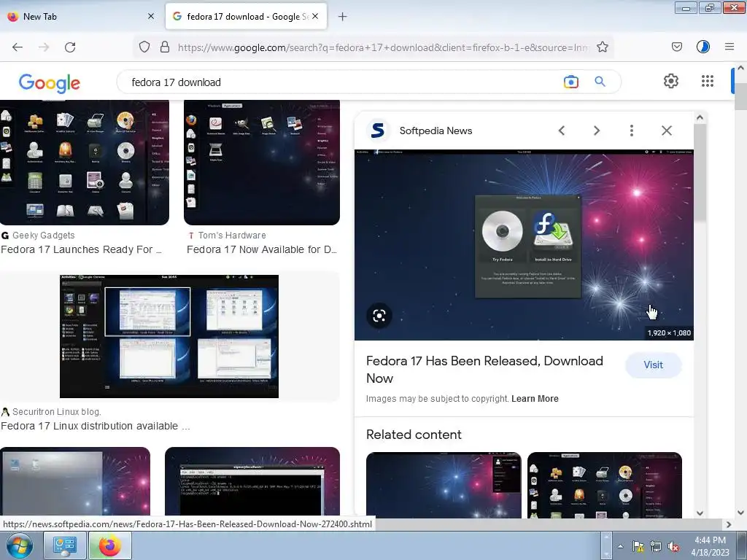Click preview panel scroll up arrow
Viewport: 747px width, 560px height.
click(700, 117)
